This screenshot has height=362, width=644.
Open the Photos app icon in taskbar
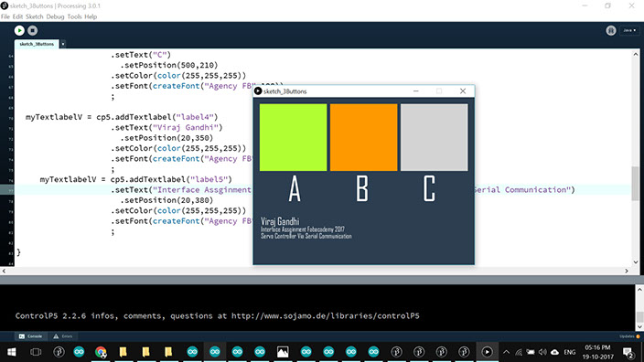[x=283, y=352]
